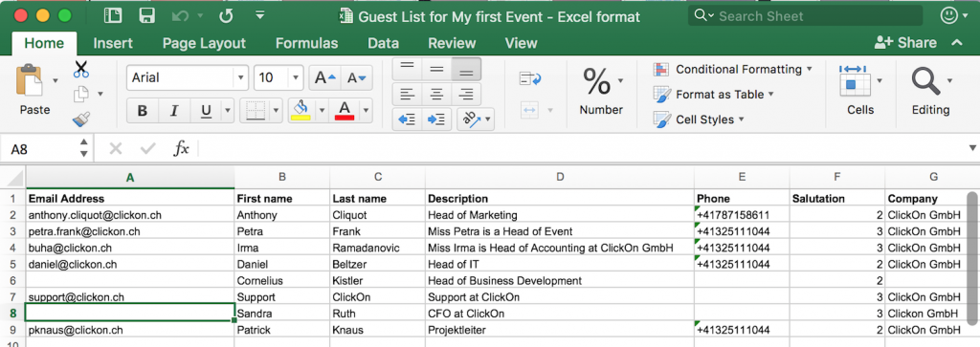Click the Undo arrow in title bar
The image size is (980, 347).
point(181,16)
